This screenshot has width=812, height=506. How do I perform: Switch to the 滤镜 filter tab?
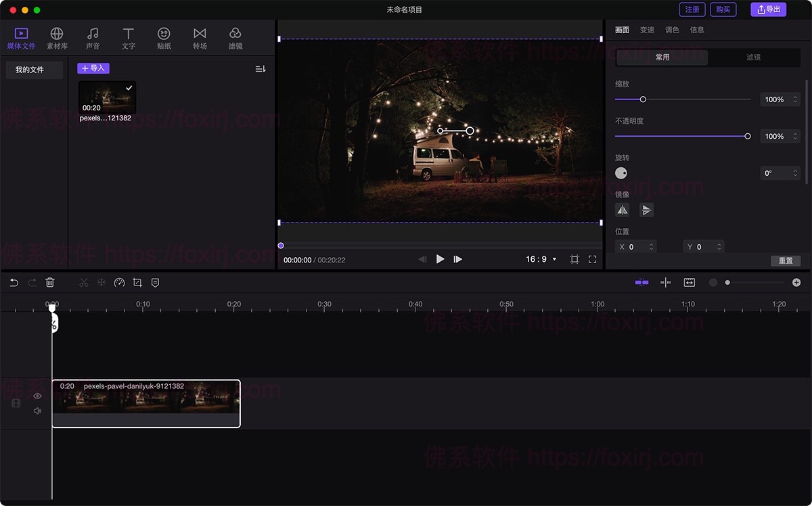tap(753, 57)
